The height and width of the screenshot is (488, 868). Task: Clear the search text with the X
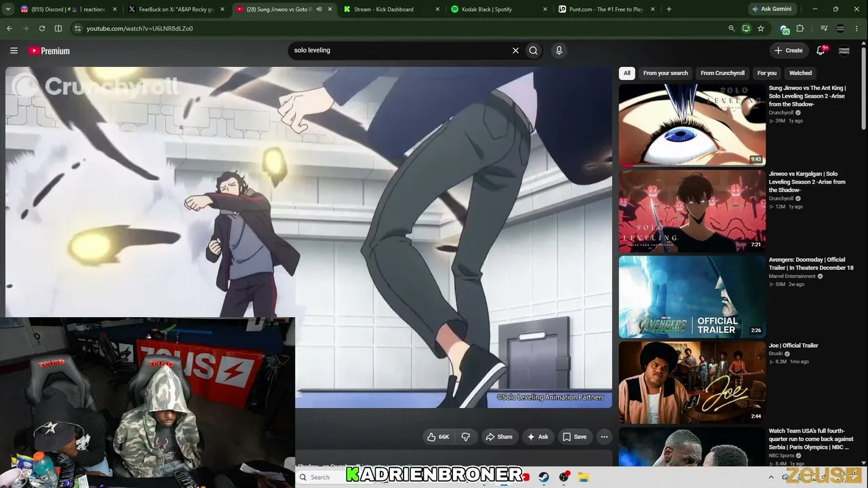tap(515, 50)
